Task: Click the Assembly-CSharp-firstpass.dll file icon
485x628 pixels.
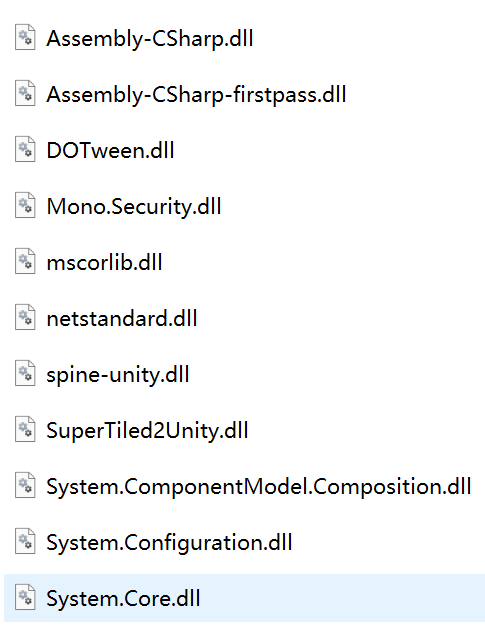Action: coord(25,94)
